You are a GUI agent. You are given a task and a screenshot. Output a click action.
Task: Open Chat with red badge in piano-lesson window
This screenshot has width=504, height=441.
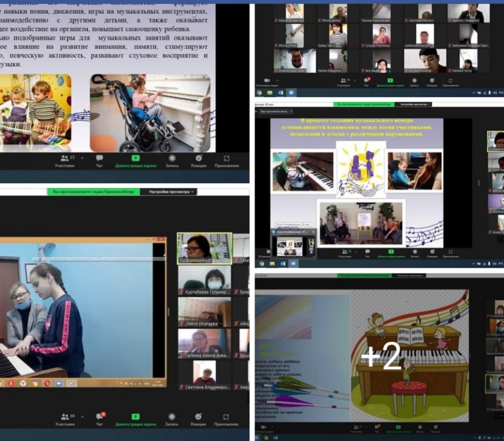(x=99, y=419)
